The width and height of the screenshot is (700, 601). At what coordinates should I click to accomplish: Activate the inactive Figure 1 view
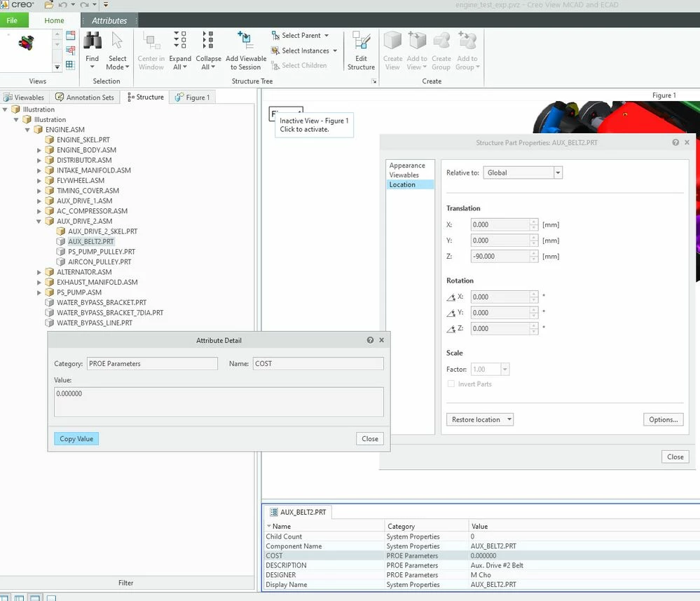coord(286,114)
